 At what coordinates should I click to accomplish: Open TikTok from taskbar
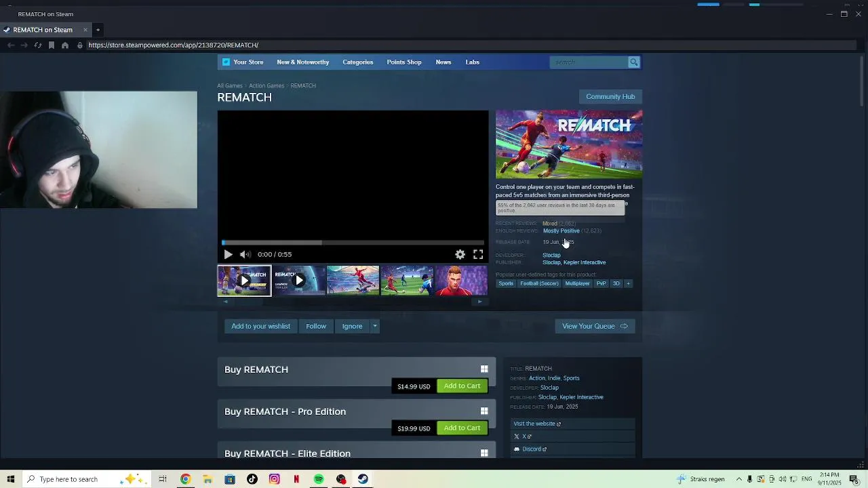pyautogui.click(x=252, y=479)
